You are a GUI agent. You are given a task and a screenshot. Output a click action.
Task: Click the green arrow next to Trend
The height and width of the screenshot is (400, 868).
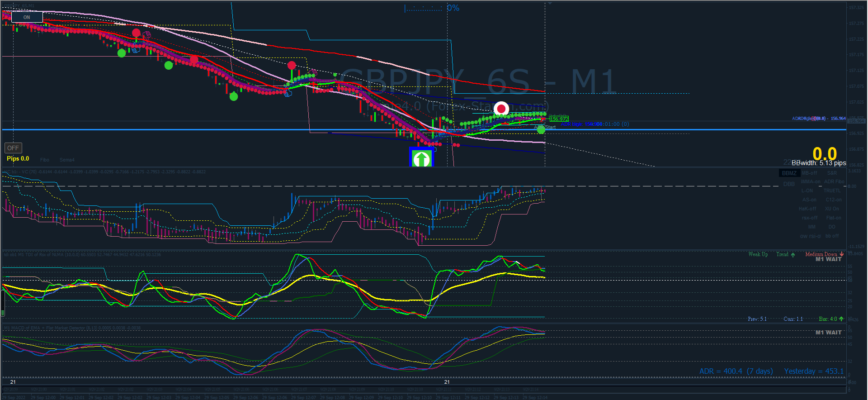(x=793, y=255)
